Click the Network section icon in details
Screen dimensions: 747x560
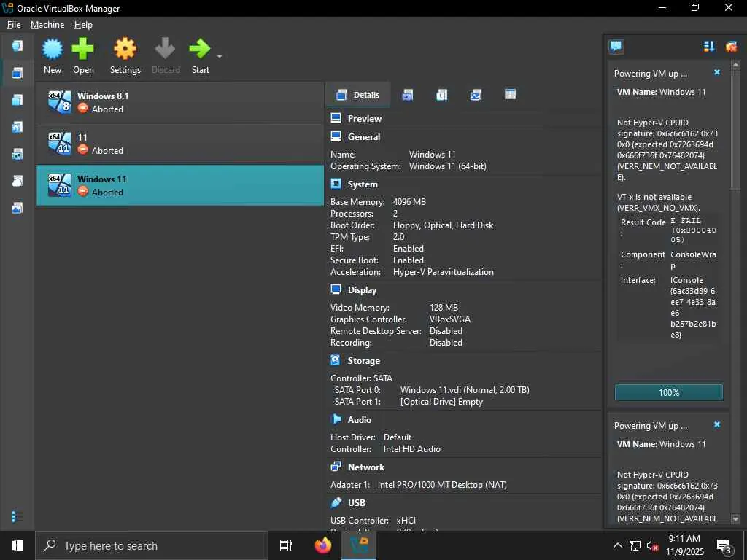click(x=336, y=467)
